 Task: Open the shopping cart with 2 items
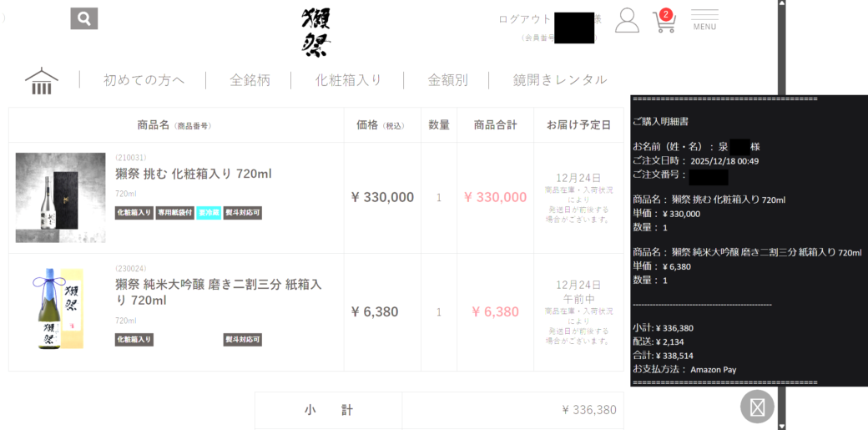[x=664, y=22]
